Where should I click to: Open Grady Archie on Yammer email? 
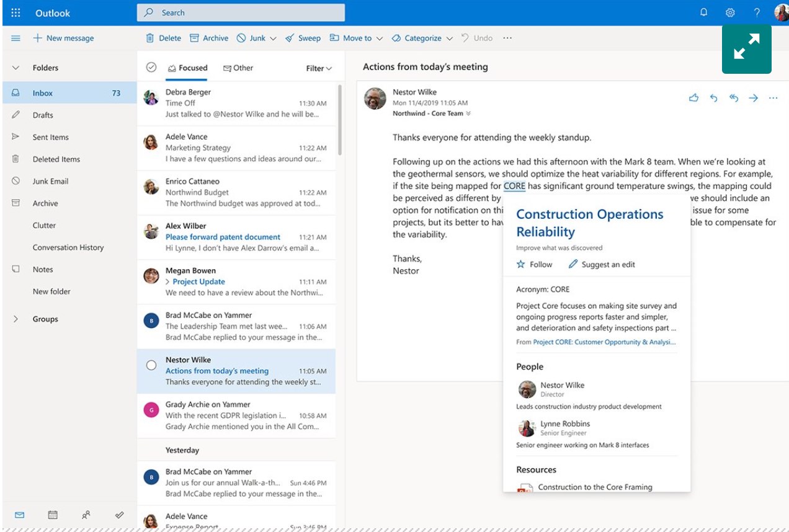tap(236, 416)
